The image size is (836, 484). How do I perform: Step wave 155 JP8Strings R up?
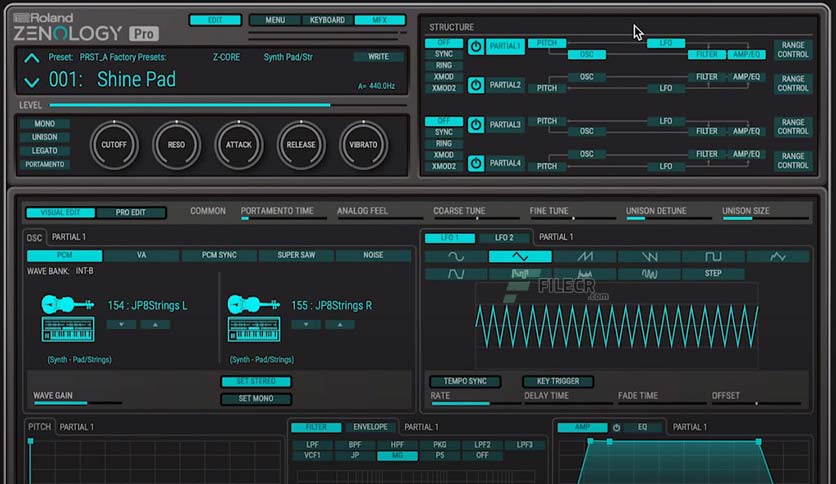click(340, 325)
